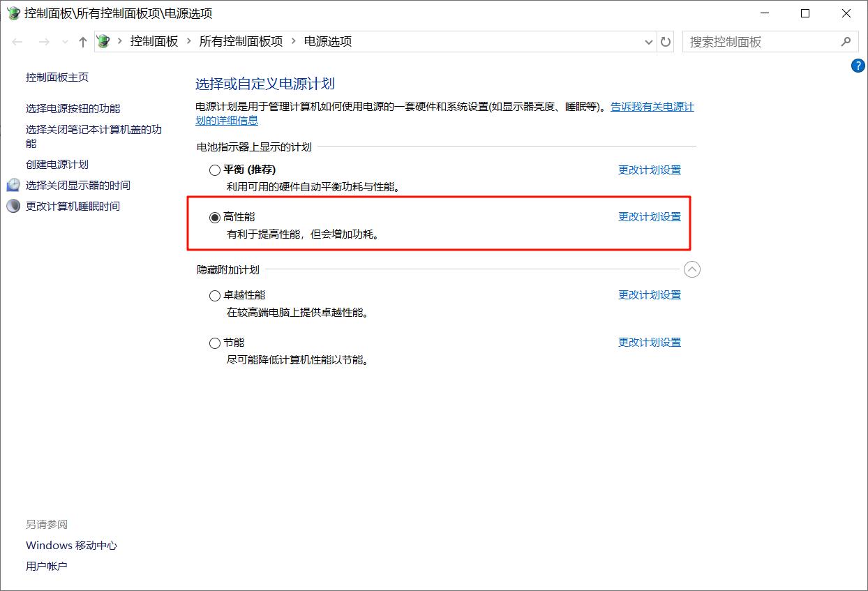This screenshot has width=868, height=591.
Task: Click the refresh icon beside the address bar
Action: [x=665, y=42]
